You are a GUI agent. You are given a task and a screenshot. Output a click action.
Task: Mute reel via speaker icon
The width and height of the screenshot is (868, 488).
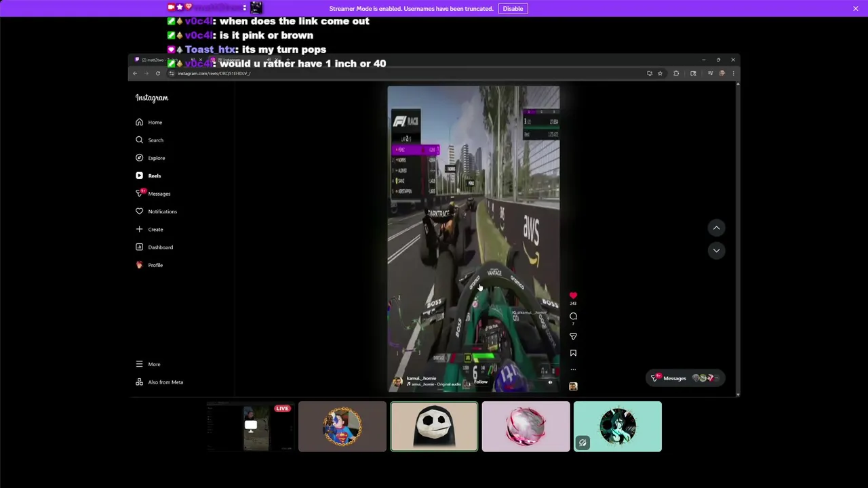pos(550,382)
